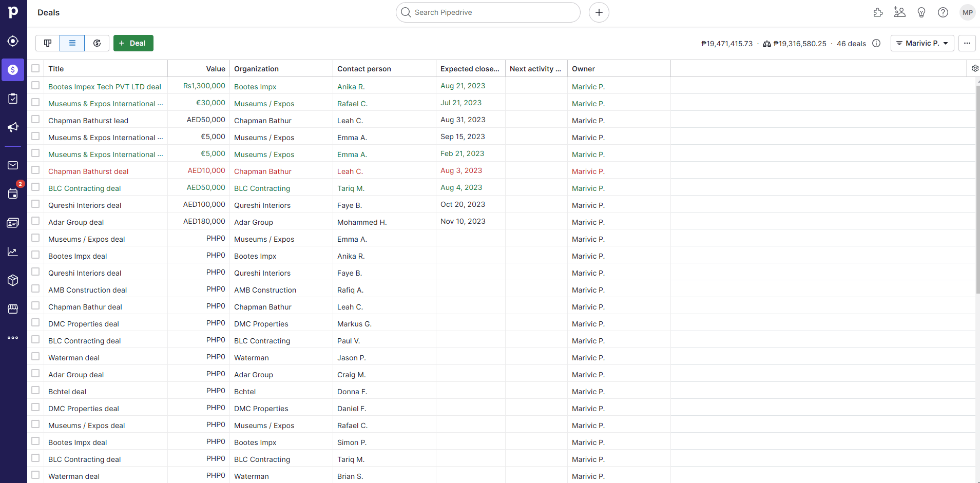980x483 pixels.
Task: Open Leads radar icon in sidebar
Action: point(13,41)
